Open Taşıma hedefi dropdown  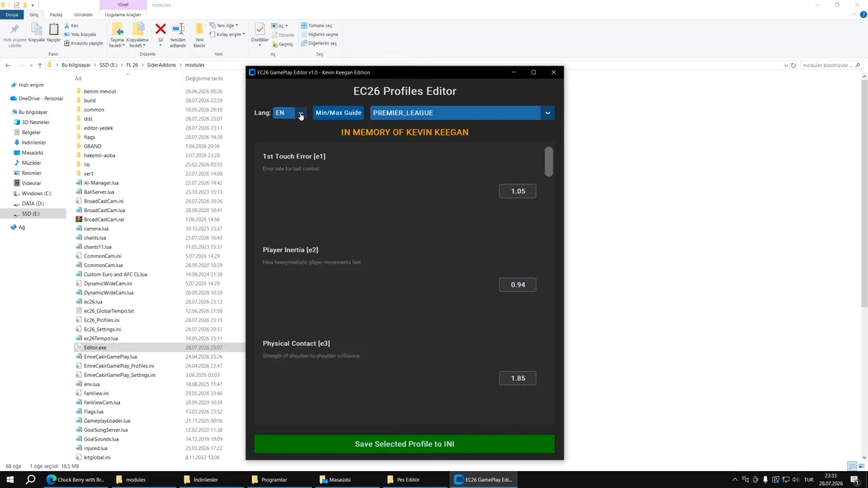pos(117,42)
